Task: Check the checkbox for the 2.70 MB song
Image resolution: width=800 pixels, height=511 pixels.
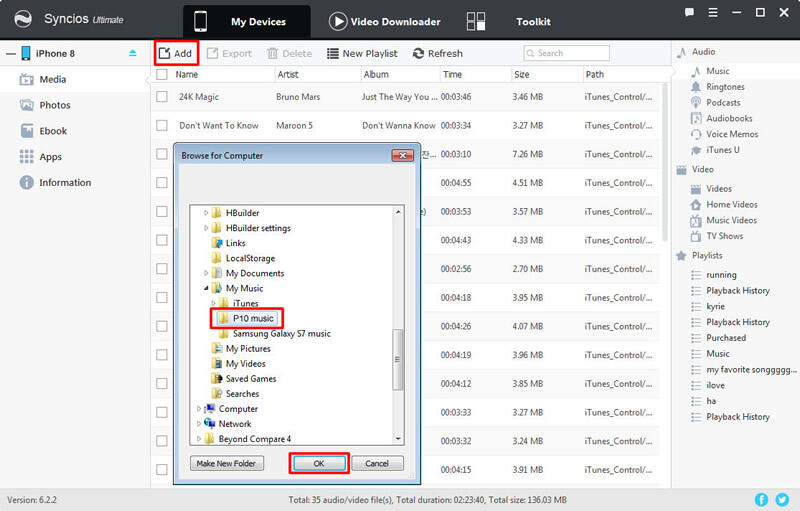Action: pos(162,269)
